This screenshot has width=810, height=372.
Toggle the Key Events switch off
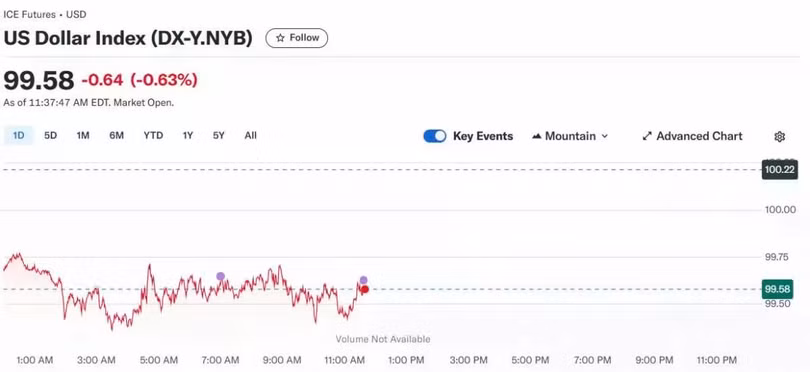[434, 136]
